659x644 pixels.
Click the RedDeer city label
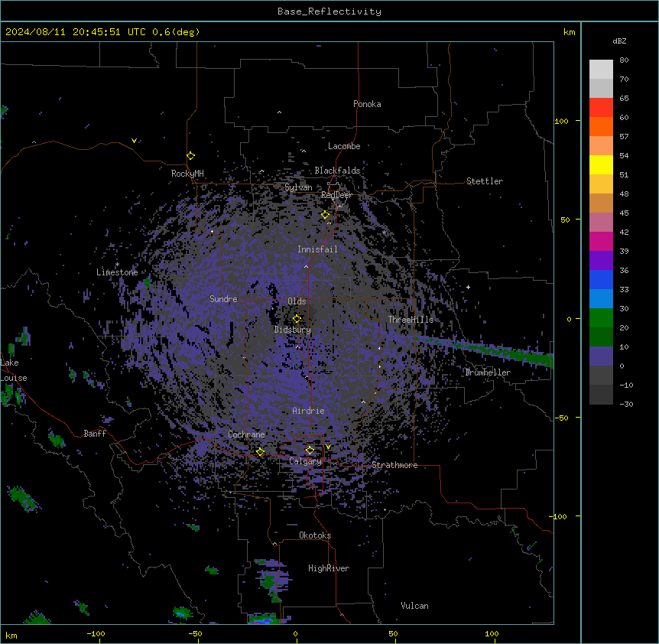click(336, 195)
